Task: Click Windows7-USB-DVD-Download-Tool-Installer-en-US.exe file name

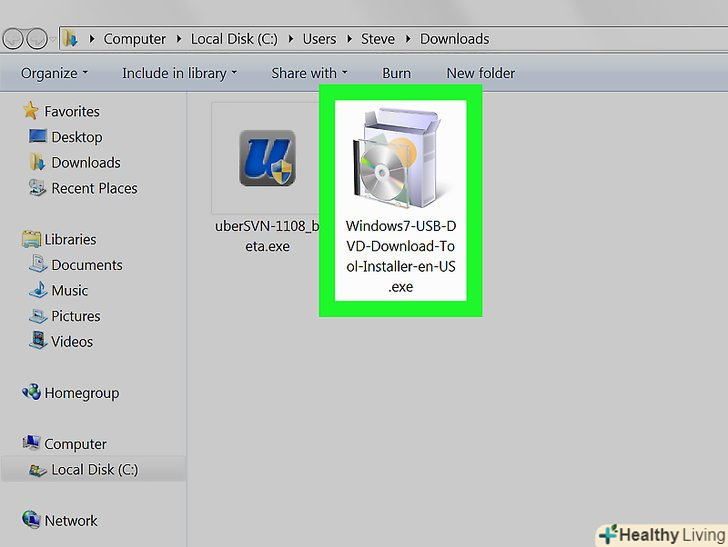Action: pyautogui.click(x=401, y=256)
